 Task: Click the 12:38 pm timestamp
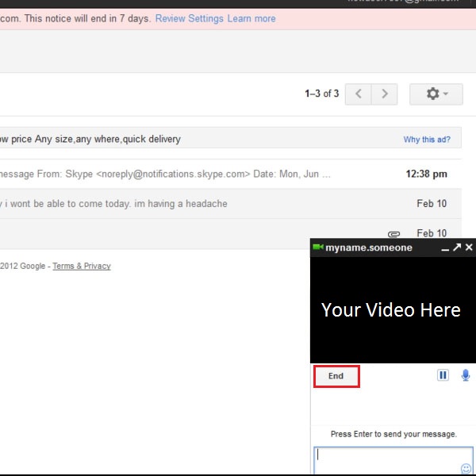tap(427, 174)
